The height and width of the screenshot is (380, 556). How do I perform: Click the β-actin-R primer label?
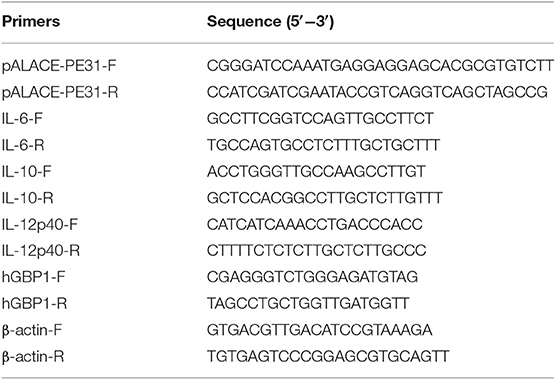pos(33,356)
